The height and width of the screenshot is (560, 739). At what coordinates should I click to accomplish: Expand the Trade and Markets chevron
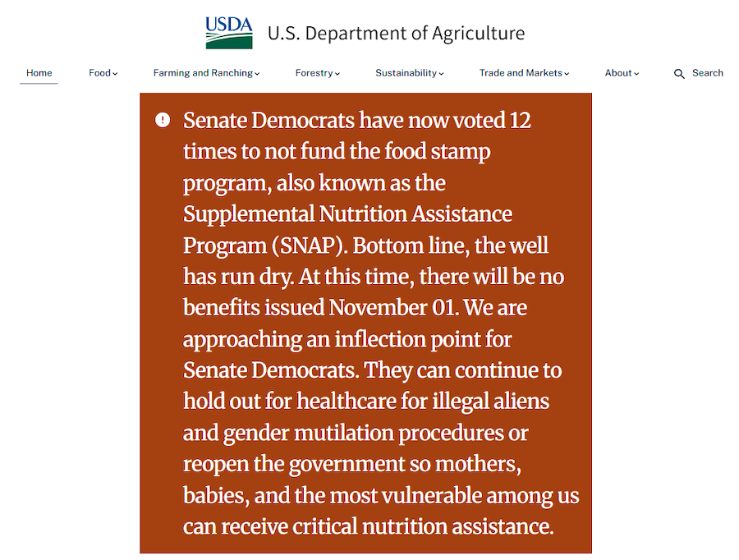pos(567,74)
